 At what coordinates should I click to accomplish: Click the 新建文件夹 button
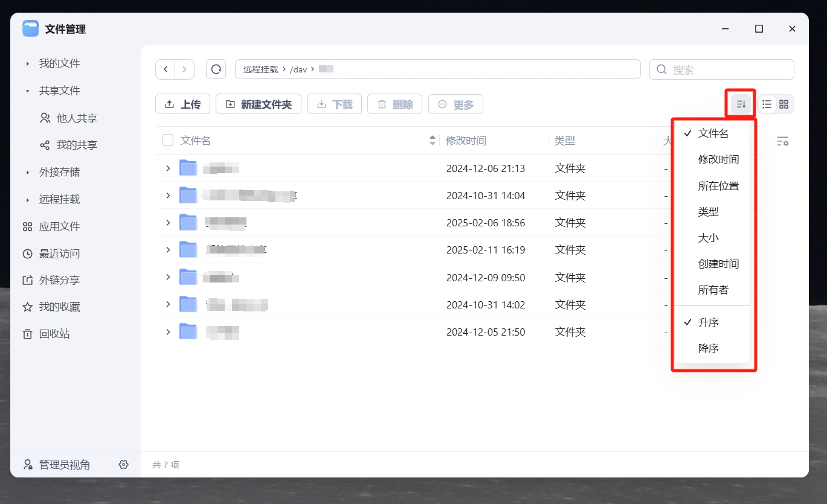click(259, 104)
